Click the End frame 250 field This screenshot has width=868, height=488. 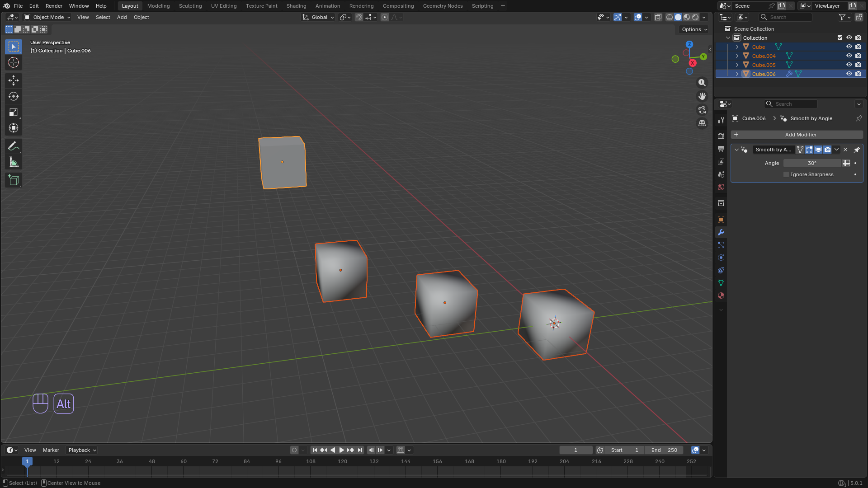[x=664, y=450]
